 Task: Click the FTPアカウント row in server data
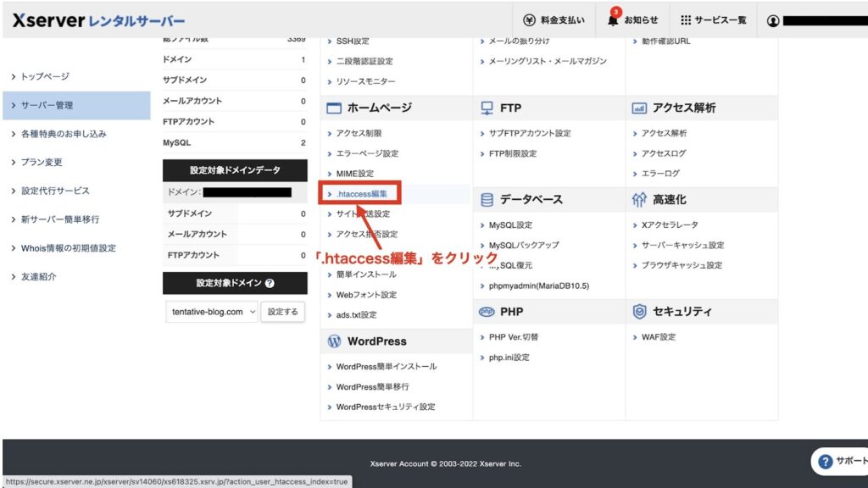coord(235,122)
